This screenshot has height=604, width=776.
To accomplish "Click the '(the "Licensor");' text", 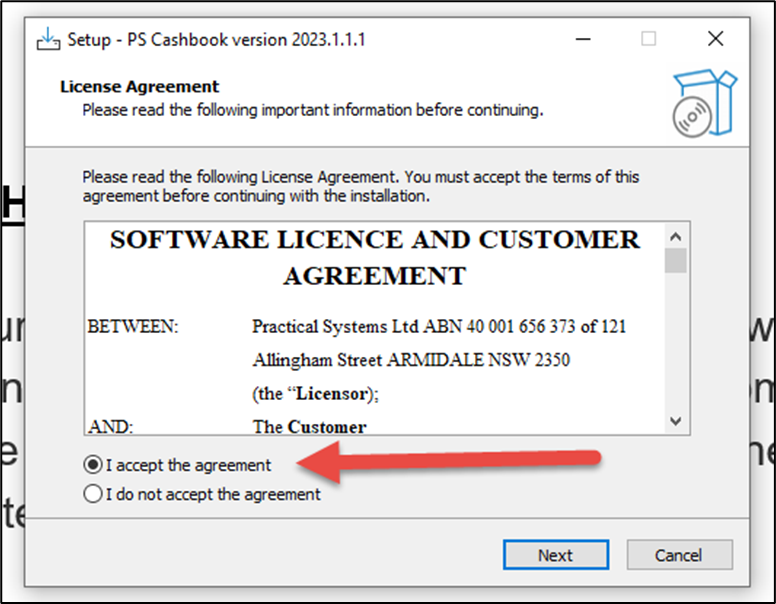I will 315,394.
